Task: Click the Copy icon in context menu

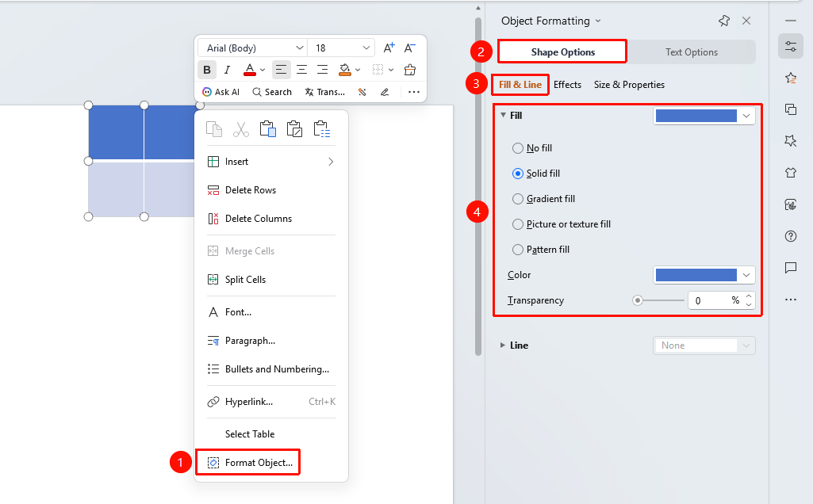Action: pyautogui.click(x=213, y=129)
